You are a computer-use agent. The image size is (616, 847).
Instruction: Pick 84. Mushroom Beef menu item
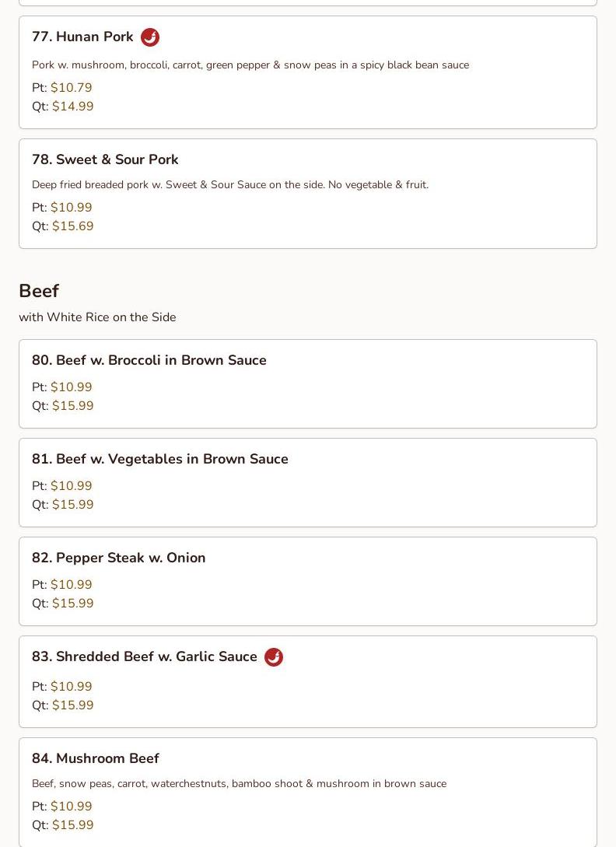pyautogui.click(x=95, y=758)
